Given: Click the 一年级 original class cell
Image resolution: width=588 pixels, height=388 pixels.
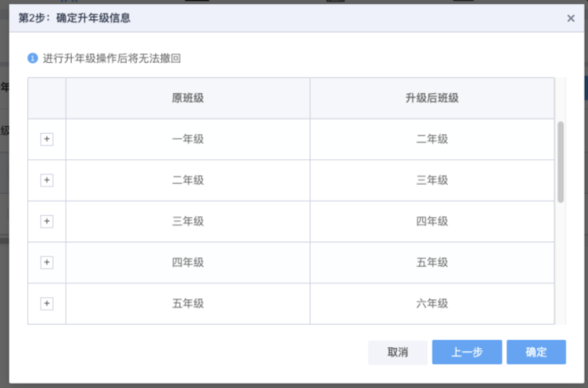Looking at the screenshot, I should (188, 139).
